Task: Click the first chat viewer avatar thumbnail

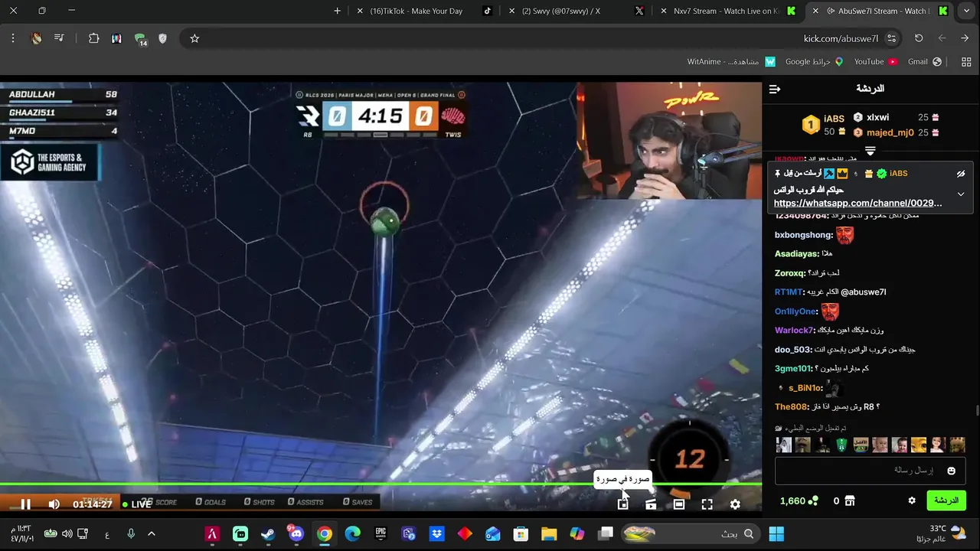Action: pos(783,445)
